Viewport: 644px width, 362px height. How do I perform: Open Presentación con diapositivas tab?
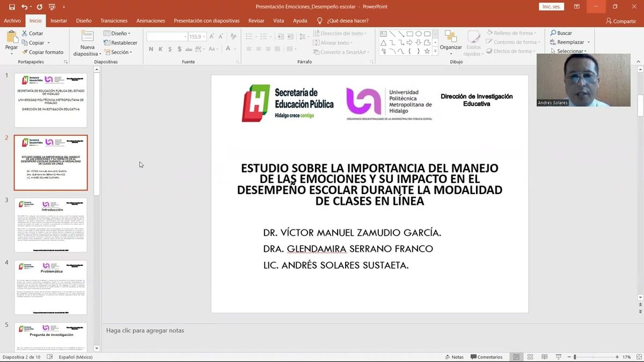pos(207,21)
